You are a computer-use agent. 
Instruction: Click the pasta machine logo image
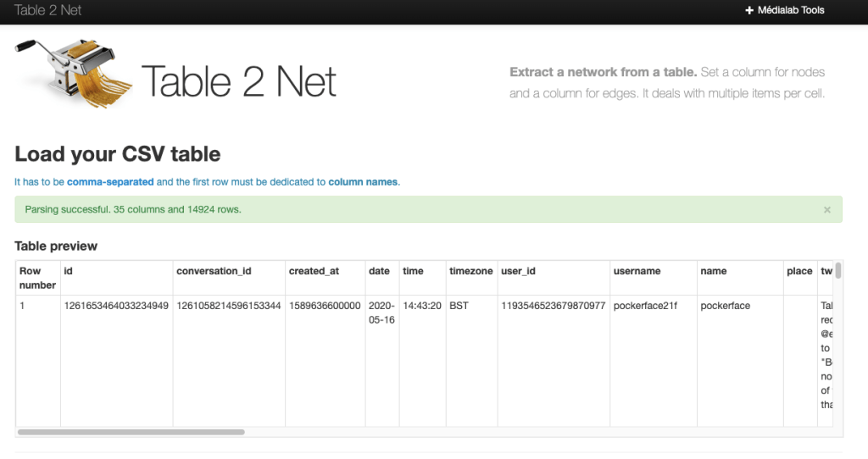tap(73, 73)
